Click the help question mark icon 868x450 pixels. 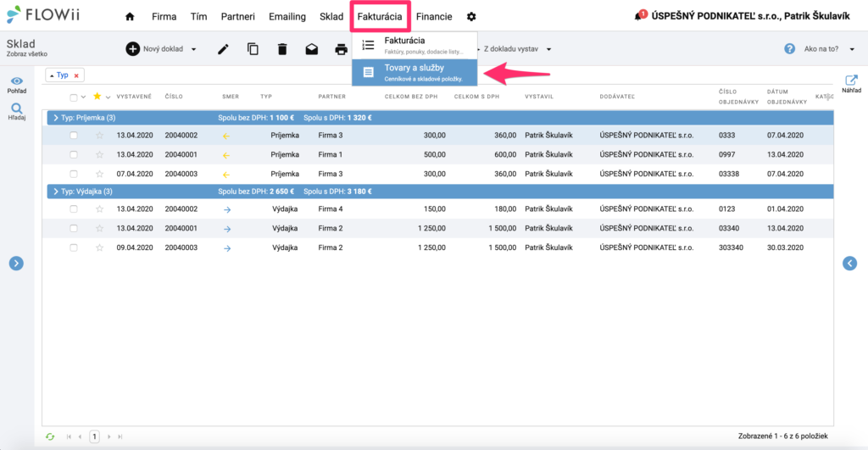789,48
